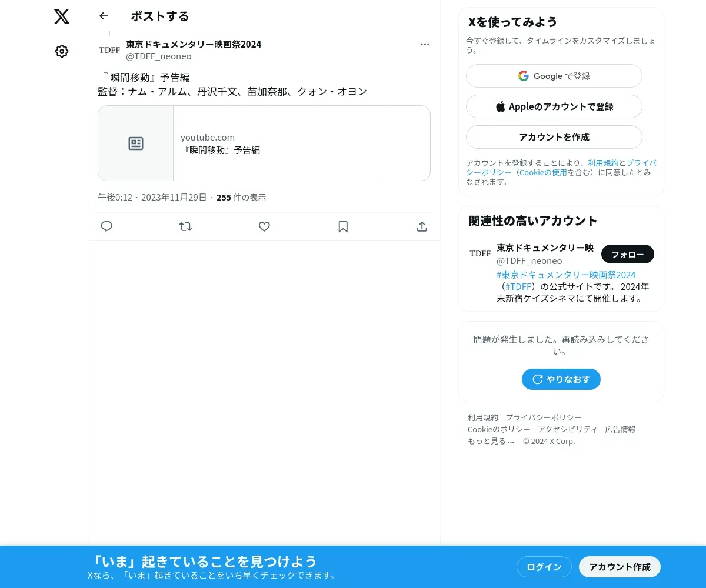Image resolution: width=706 pixels, height=588 pixels.
Task: Click the TDFF avatar on the post
Action: click(x=109, y=50)
